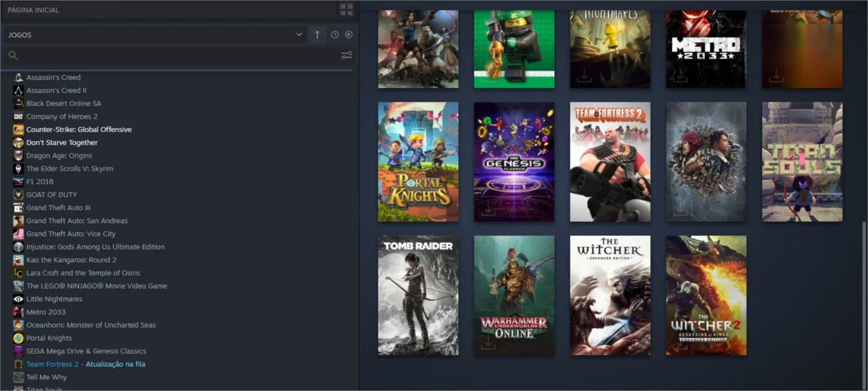This screenshot has width=868, height=391.
Task: Click Grand Theft Auto III icon
Action: click(x=19, y=208)
